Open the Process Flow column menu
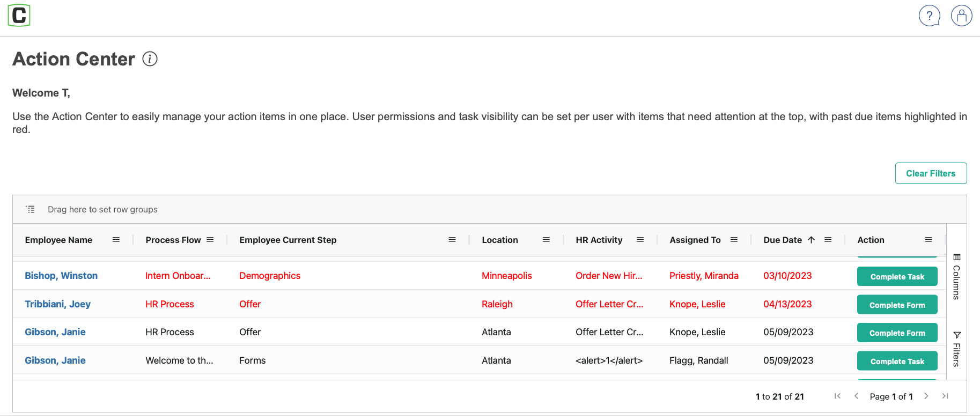 click(210, 240)
